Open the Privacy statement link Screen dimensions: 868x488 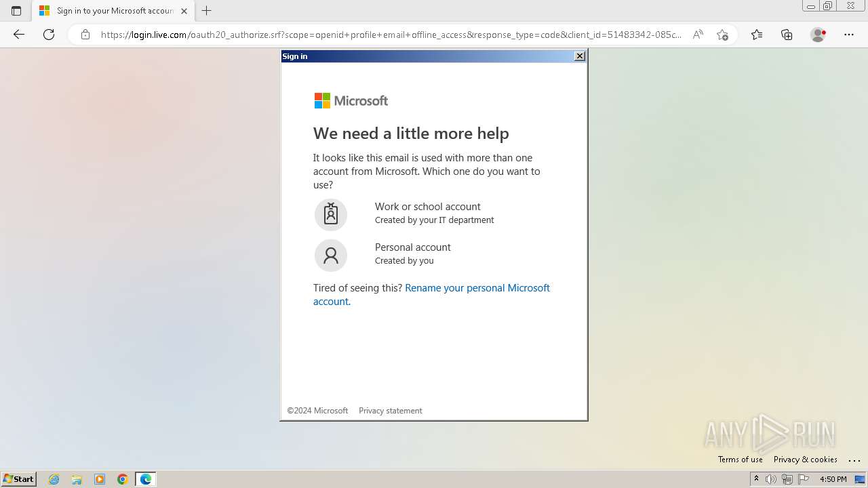click(390, 411)
